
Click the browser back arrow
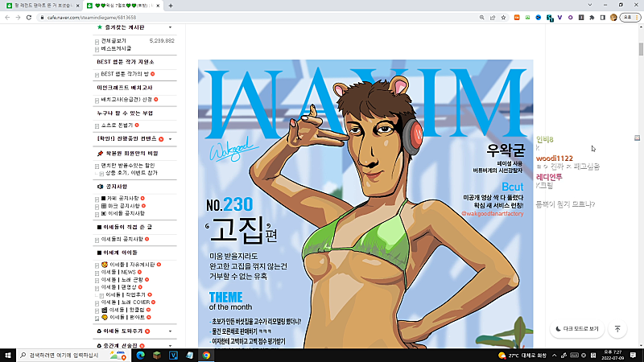pyautogui.click(x=7, y=17)
